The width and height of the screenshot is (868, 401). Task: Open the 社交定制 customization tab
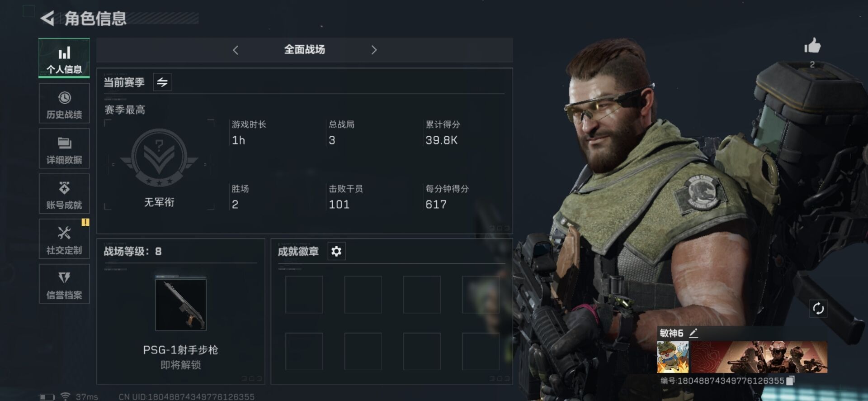coord(64,239)
